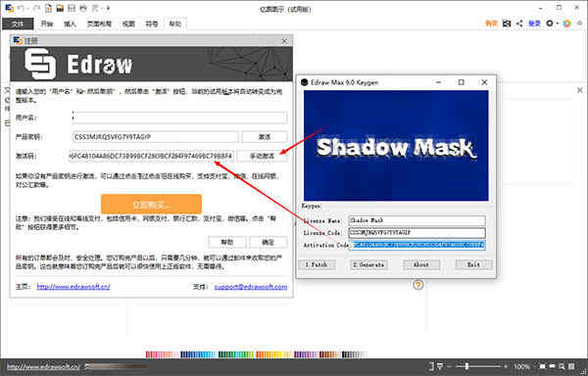Click the Edraw logo in the title bar
Viewport: 588px width, 376px height.
click(10, 8)
